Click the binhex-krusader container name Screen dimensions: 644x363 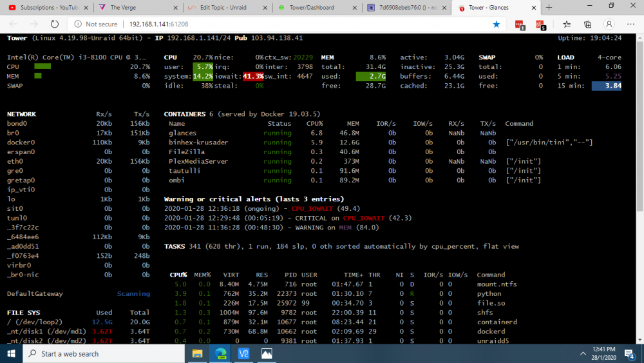(x=198, y=142)
